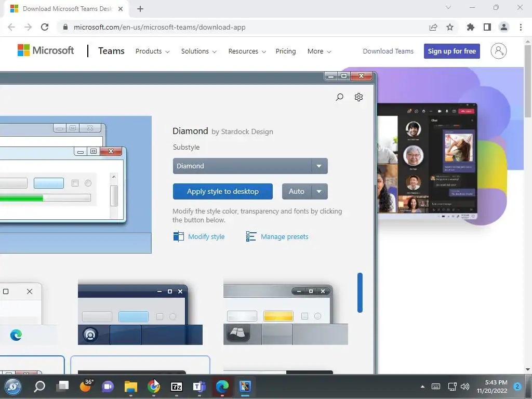Expand the Auto mode dropdown arrow
This screenshot has width=532, height=399.
(x=319, y=191)
